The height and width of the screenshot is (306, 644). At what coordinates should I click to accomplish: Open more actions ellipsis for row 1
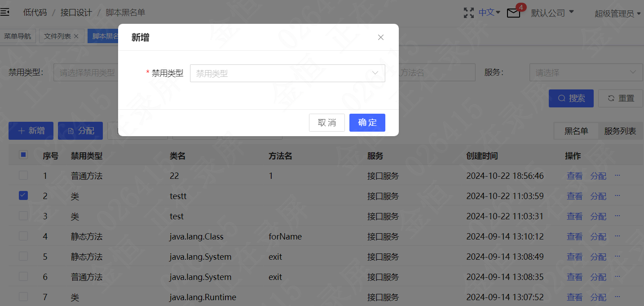(x=617, y=175)
